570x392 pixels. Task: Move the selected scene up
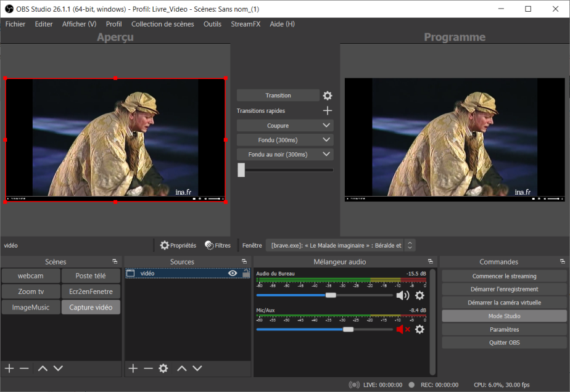[x=43, y=369]
